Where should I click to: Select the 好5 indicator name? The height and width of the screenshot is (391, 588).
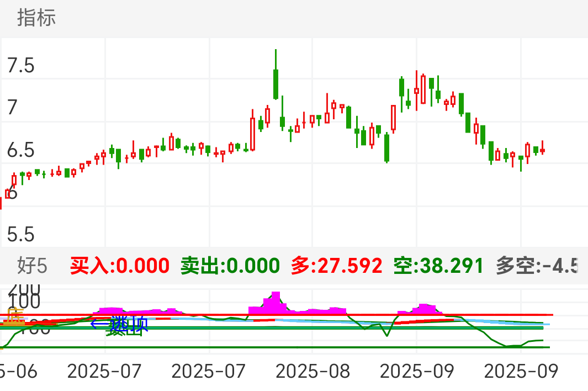pyautogui.click(x=33, y=266)
